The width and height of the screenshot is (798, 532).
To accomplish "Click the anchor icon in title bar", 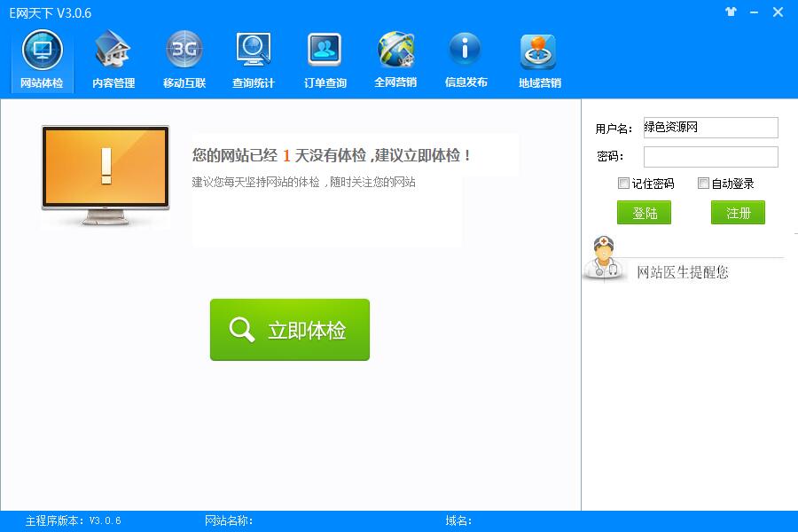I will tap(731, 12).
